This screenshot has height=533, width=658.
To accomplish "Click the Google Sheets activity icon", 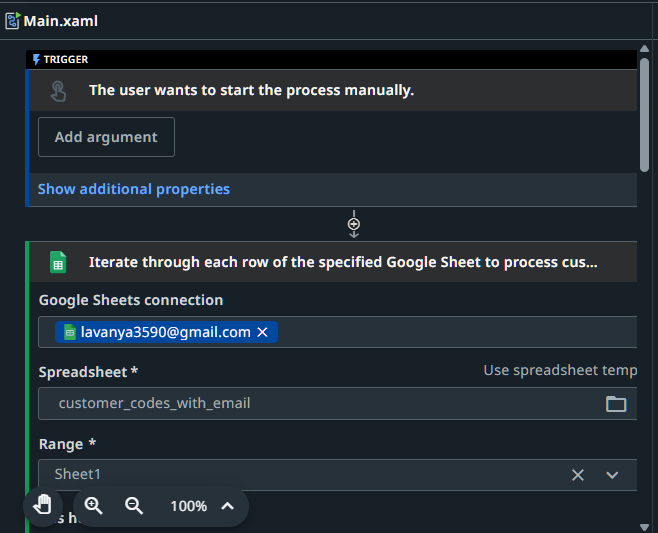I will [x=58, y=262].
